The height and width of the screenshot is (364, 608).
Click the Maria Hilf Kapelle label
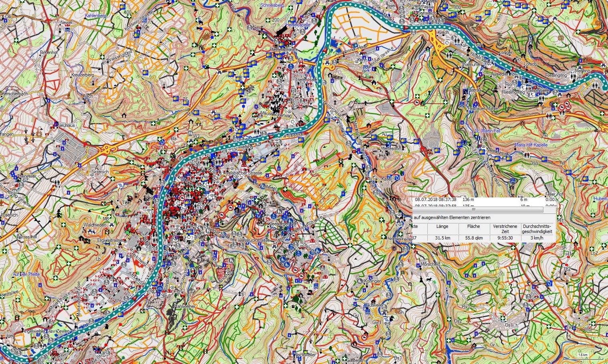pos(531,145)
